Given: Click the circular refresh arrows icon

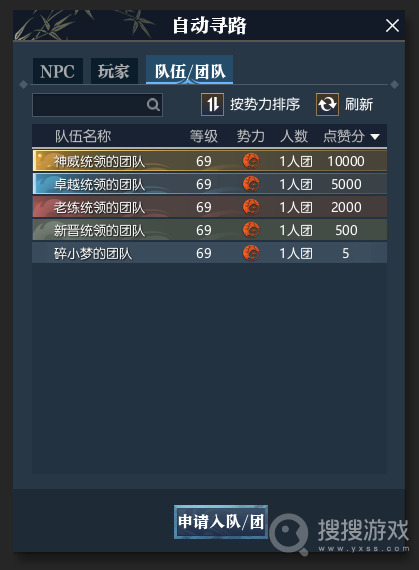Looking at the screenshot, I should click(x=327, y=104).
